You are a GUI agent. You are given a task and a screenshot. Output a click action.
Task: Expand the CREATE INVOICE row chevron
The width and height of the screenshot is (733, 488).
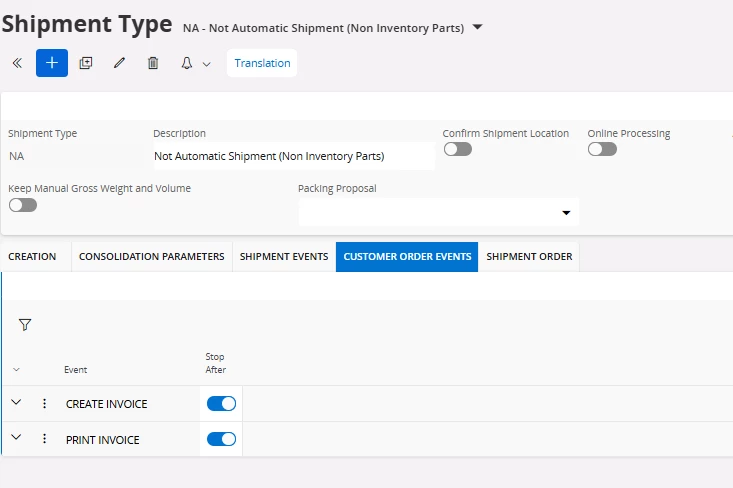[16, 403]
